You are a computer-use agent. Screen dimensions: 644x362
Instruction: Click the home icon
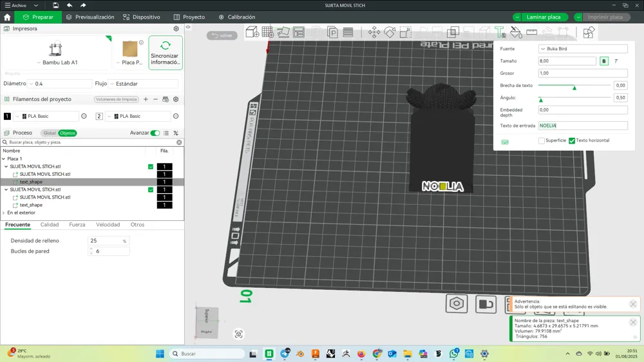(7, 17)
